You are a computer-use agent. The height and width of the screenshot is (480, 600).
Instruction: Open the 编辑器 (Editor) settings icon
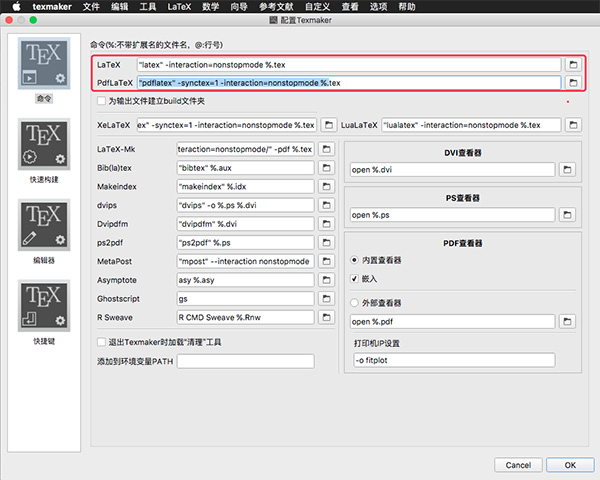point(44,225)
